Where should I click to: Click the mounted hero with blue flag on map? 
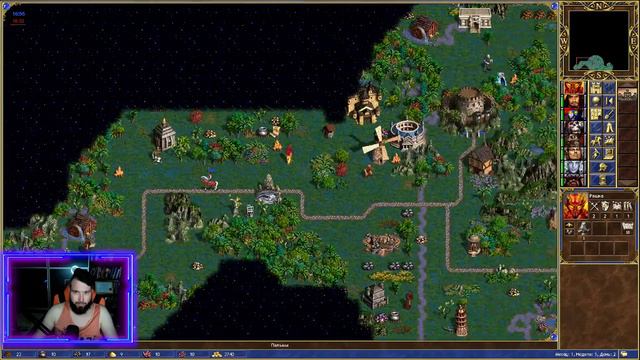tap(209, 181)
